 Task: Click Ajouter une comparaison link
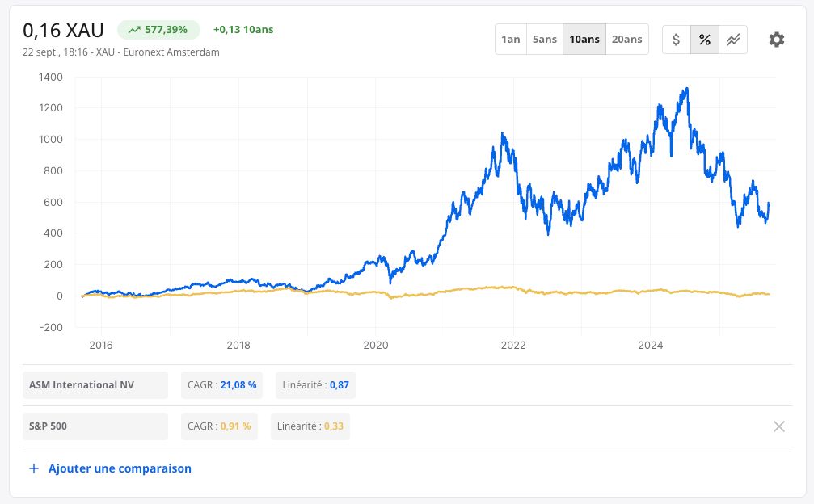point(120,468)
